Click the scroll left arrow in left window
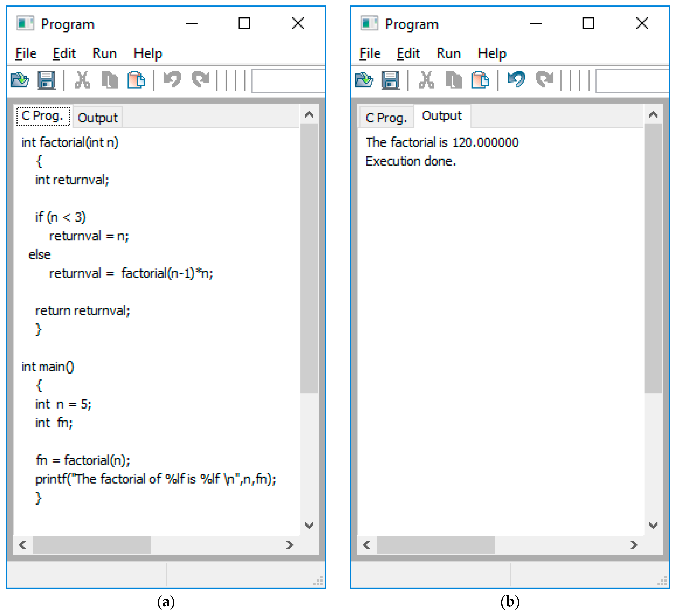The width and height of the screenshot is (676, 616). pyautogui.click(x=23, y=545)
